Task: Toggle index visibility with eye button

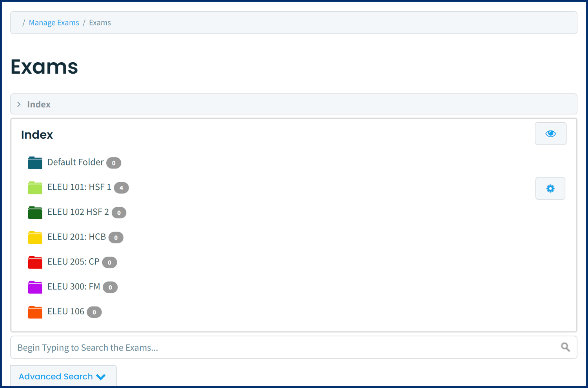Action: [x=550, y=134]
